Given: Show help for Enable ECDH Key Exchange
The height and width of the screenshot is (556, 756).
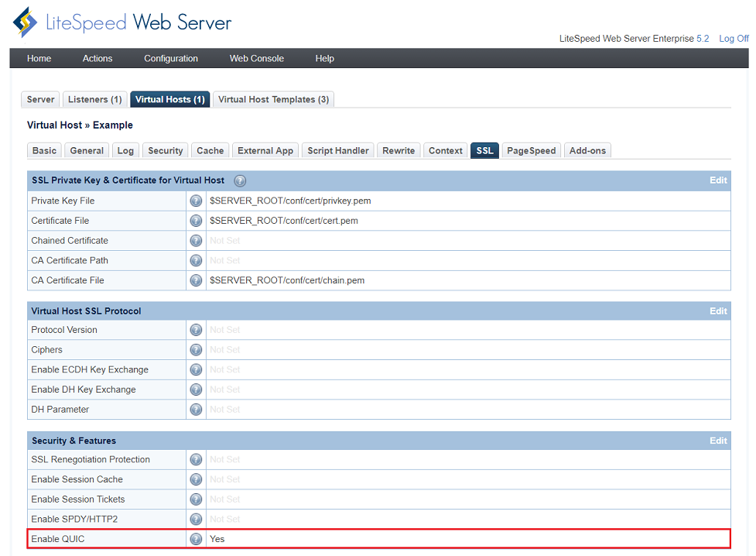Looking at the screenshot, I should 196,369.
